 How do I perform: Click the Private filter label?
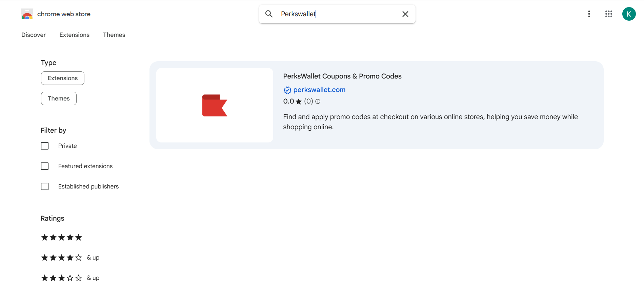67,146
